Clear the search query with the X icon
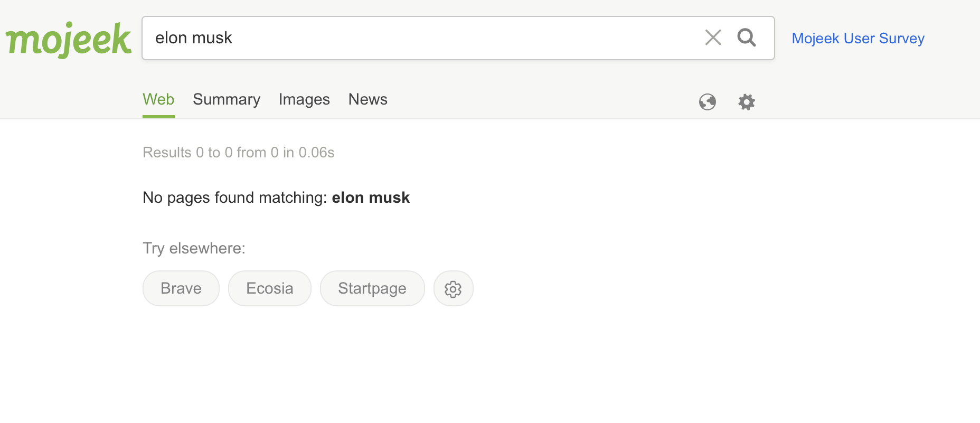The image size is (980, 423). 713,37
